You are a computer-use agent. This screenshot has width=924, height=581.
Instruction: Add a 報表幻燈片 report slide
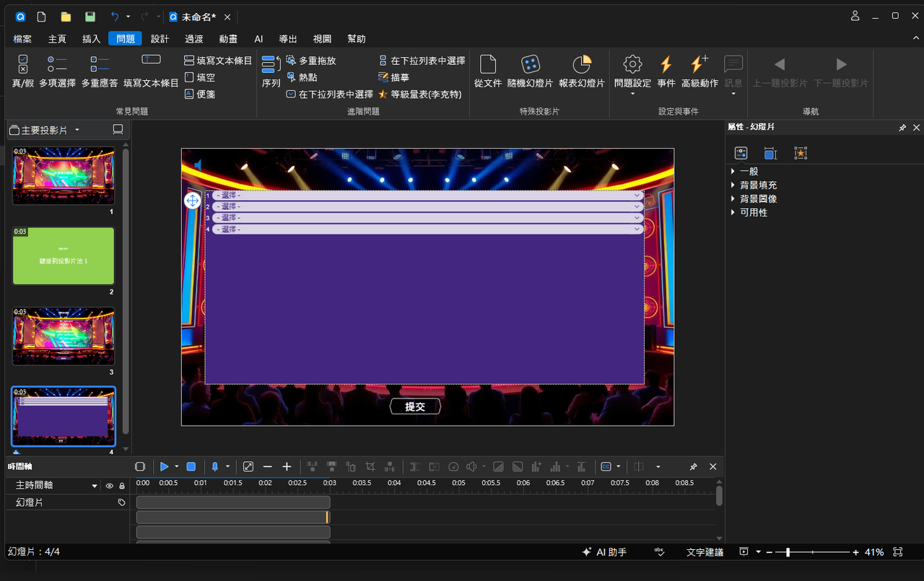[x=581, y=71]
